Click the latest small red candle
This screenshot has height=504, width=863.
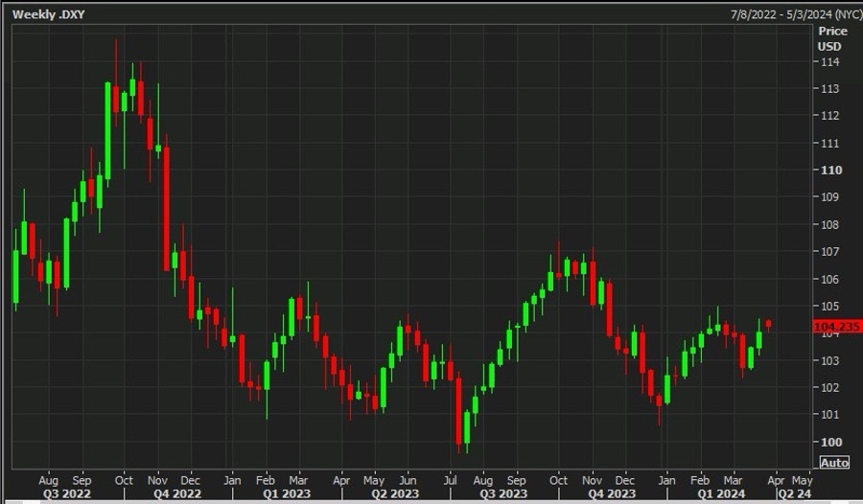coord(768,324)
